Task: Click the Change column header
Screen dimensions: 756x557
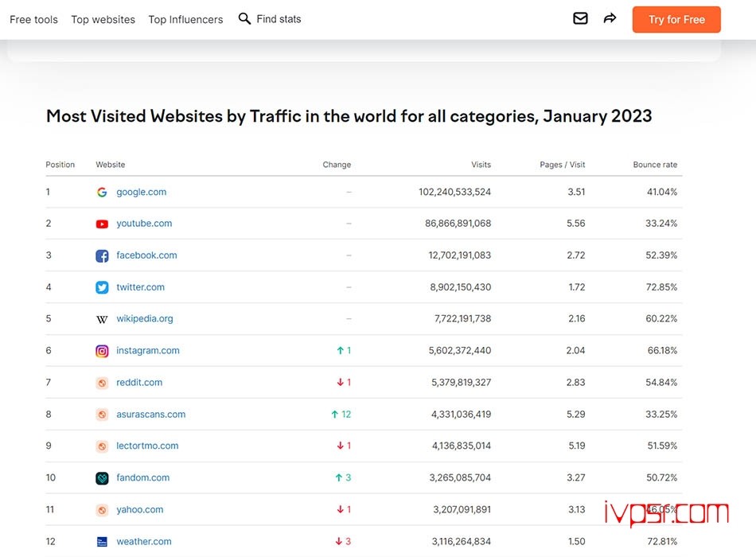Action: coord(337,165)
